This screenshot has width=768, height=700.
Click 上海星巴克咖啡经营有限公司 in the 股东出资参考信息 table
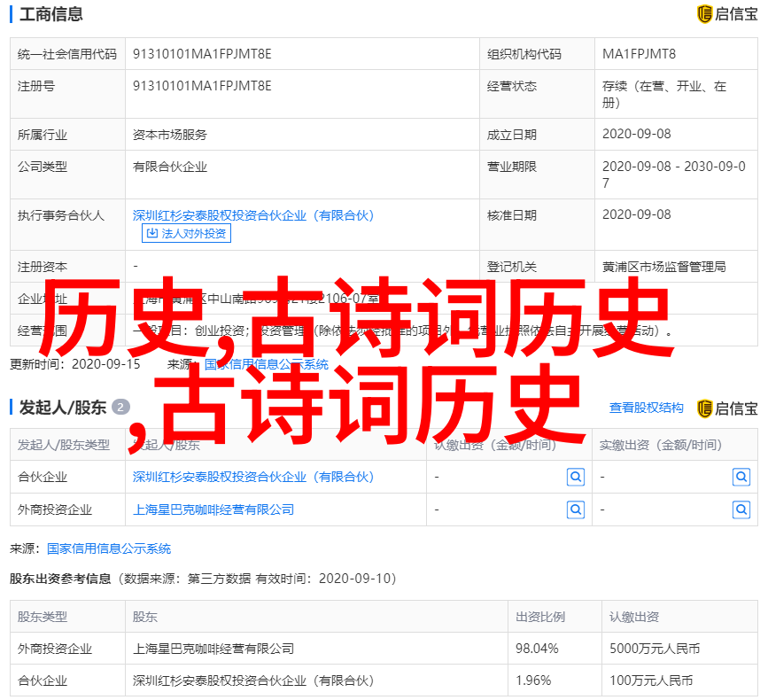tap(213, 649)
